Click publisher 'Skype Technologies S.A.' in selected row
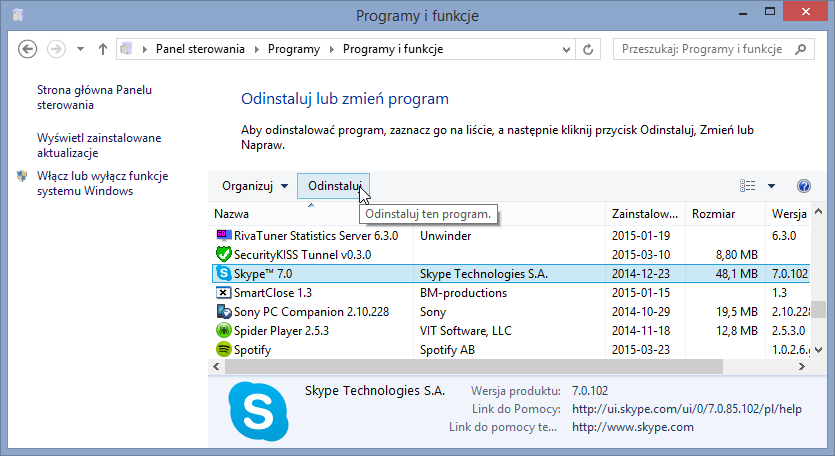Image resolution: width=835 pixels, height=456 pixels. (484, 274)
